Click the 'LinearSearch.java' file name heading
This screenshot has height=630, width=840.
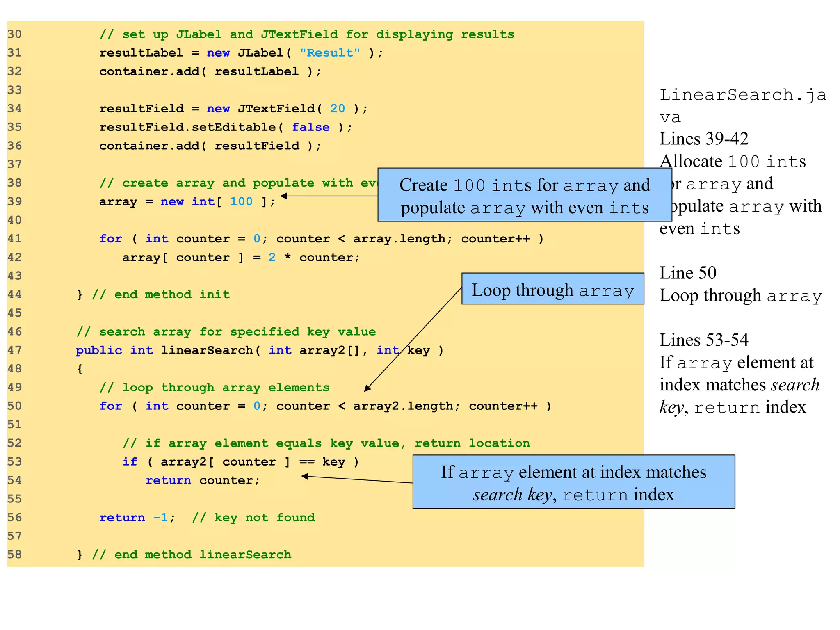tap(743, 106)
